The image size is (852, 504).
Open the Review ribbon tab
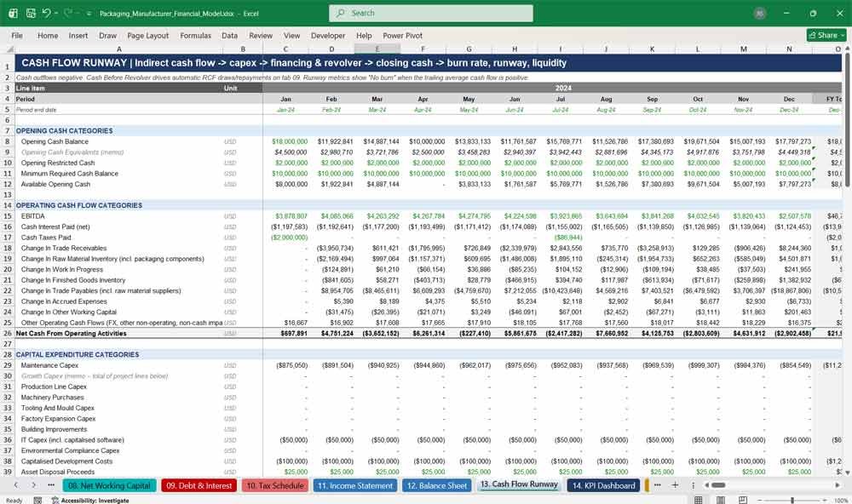(x=261, y=35)
